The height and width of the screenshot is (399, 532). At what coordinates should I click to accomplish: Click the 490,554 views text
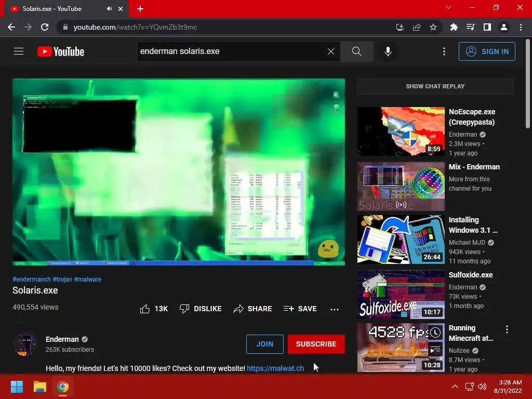tap(35, 307)
